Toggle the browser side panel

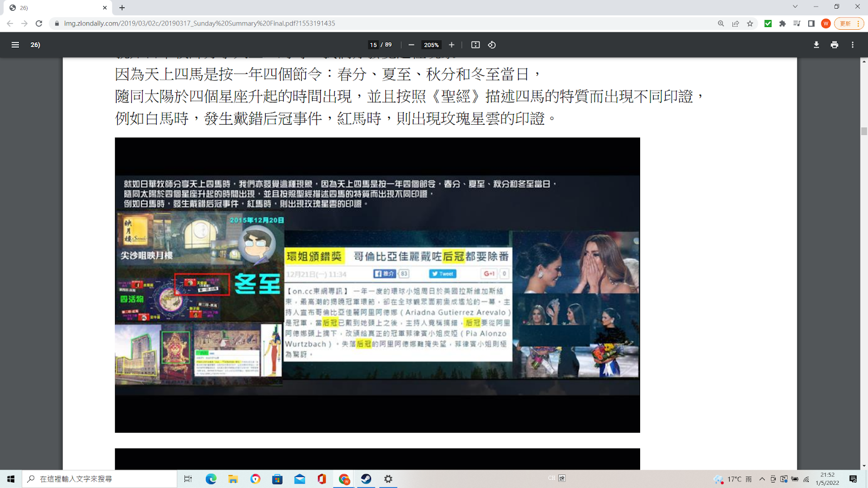tap(812, 23)
